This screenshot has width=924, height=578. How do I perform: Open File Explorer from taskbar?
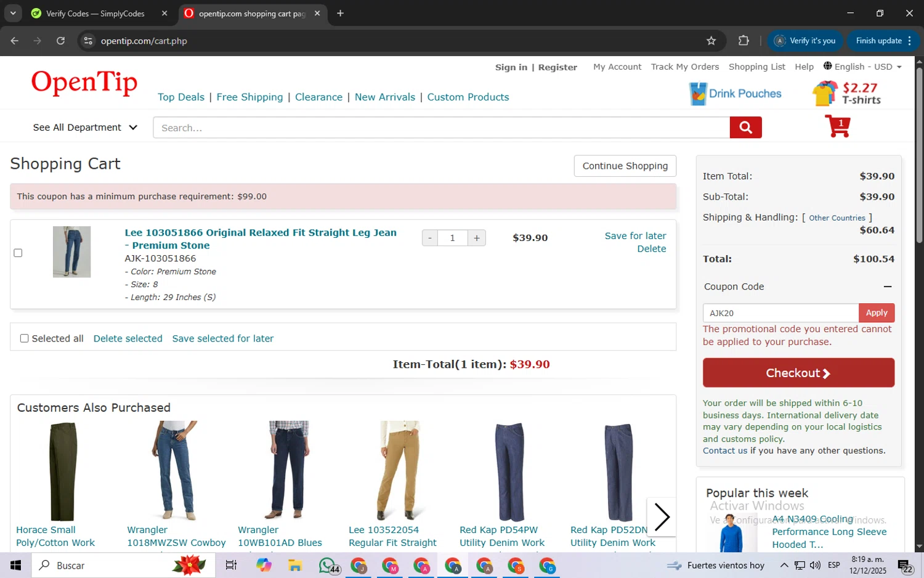(x=294, y=565)
